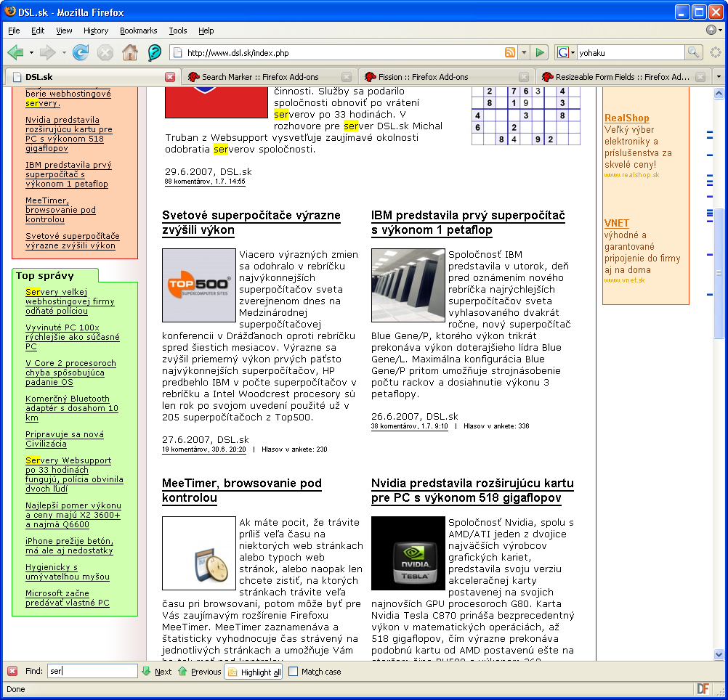Open the TOP500 article thumbnail
This screenshot has width=728, height=700.
point(199,285)
